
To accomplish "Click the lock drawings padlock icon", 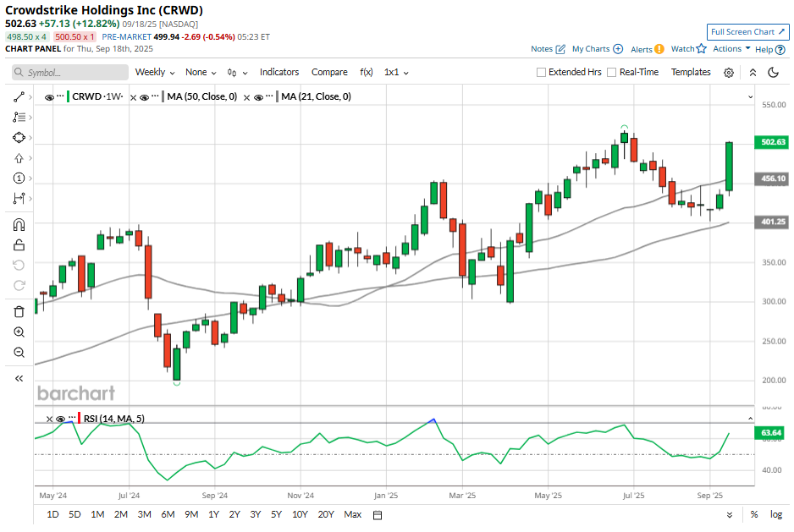I will pos(19,245).
